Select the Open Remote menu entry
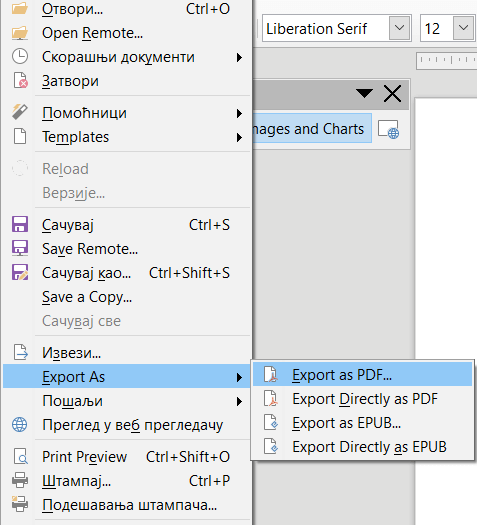The image size is (477, 525). pos(127,33)
